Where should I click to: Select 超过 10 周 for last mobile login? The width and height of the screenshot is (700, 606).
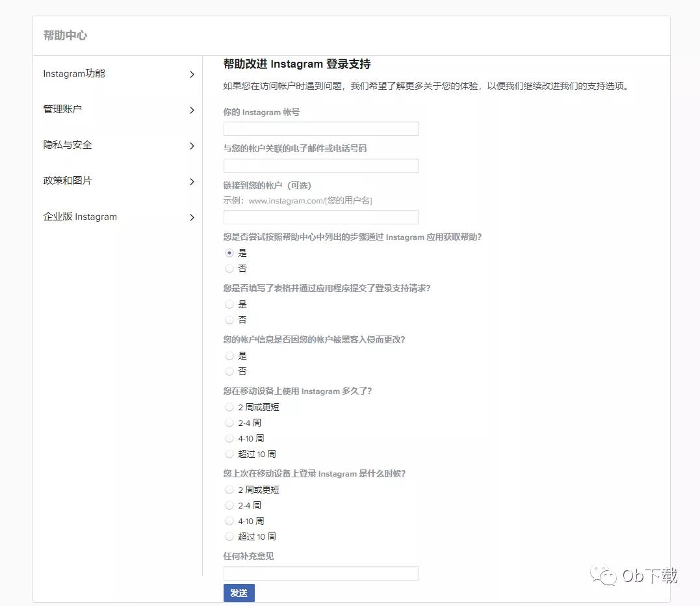(x=229, y=536)
